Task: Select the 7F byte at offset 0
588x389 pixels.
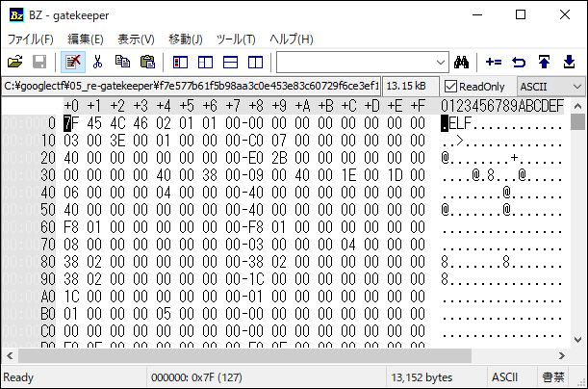Action: tap(71, 123)
